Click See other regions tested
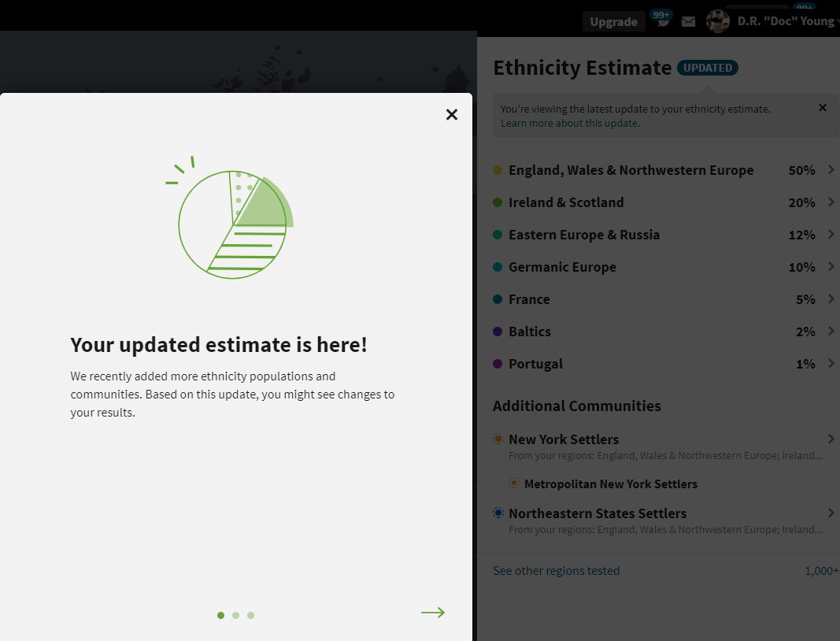 (556, 571)
